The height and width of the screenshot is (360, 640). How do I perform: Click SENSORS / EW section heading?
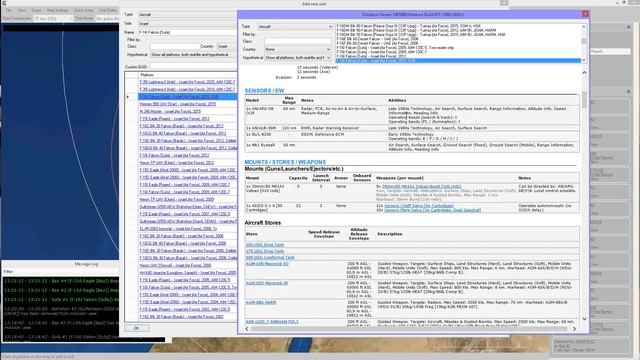[x=264, y=91]
